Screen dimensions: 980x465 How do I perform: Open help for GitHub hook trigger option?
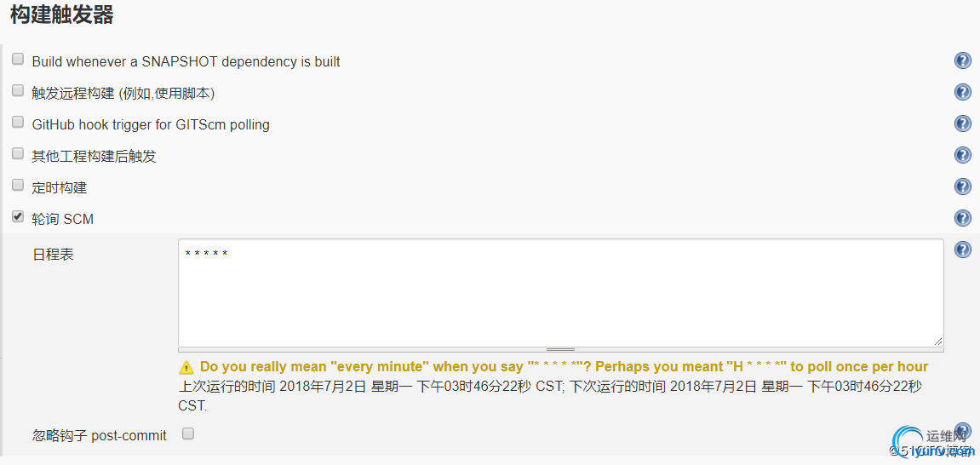pyautogui.click(x=962, y=123)
